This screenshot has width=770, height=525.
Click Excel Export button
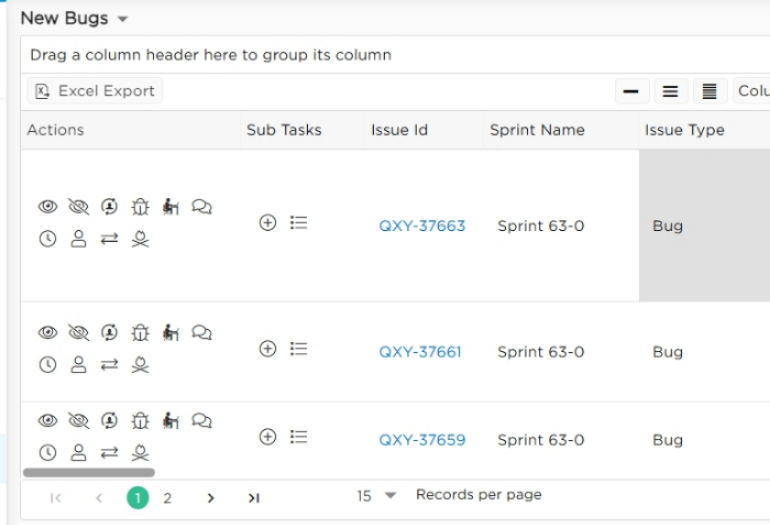95,91
